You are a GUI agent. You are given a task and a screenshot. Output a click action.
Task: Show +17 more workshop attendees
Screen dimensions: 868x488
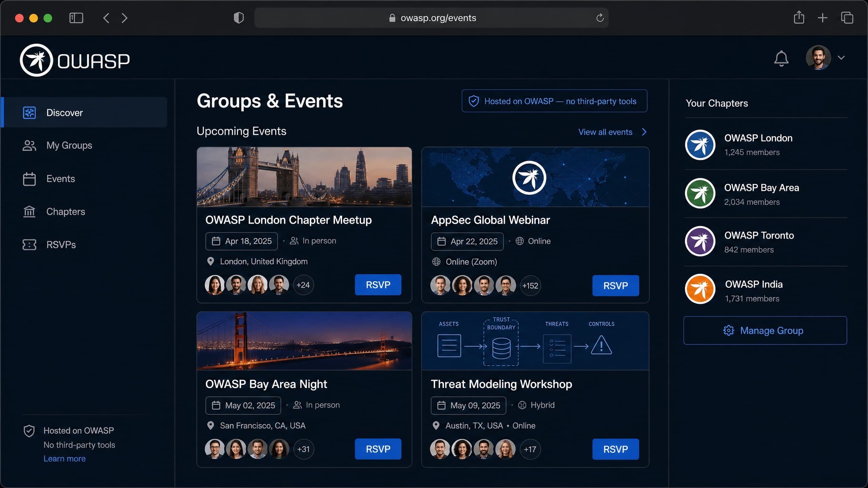tap(530, 449)
